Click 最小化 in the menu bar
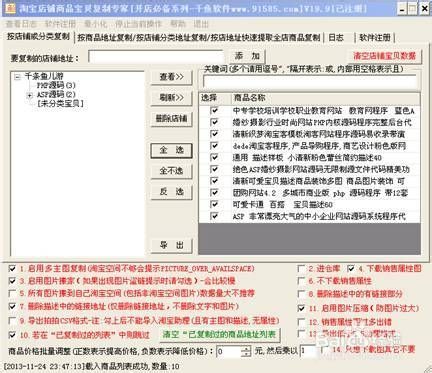 (95, 24)
